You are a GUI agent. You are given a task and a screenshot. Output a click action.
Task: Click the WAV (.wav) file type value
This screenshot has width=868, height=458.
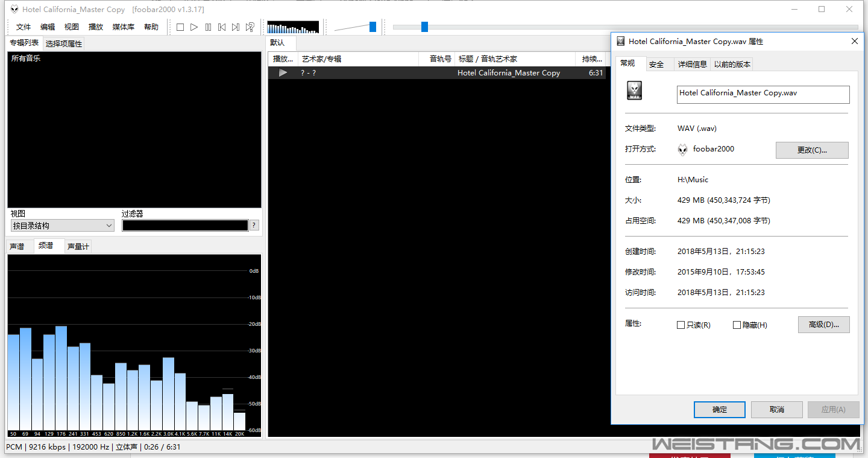pos(697,129)
